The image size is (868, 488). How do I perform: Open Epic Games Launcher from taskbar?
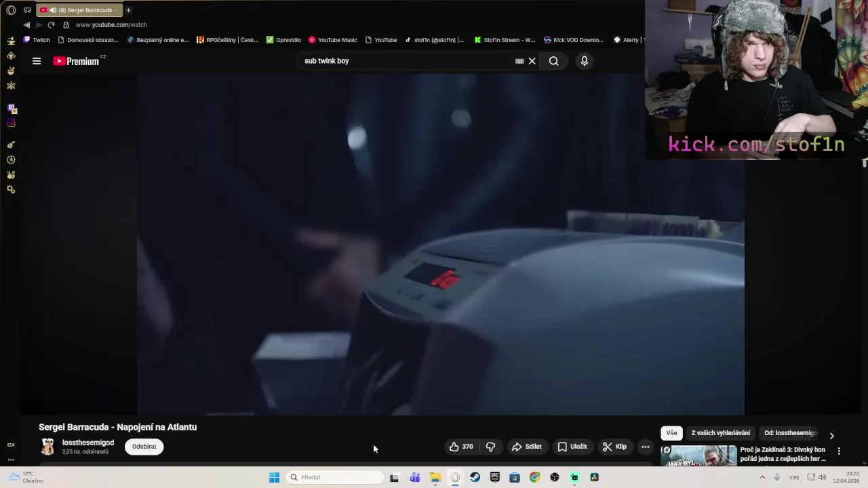495,477
